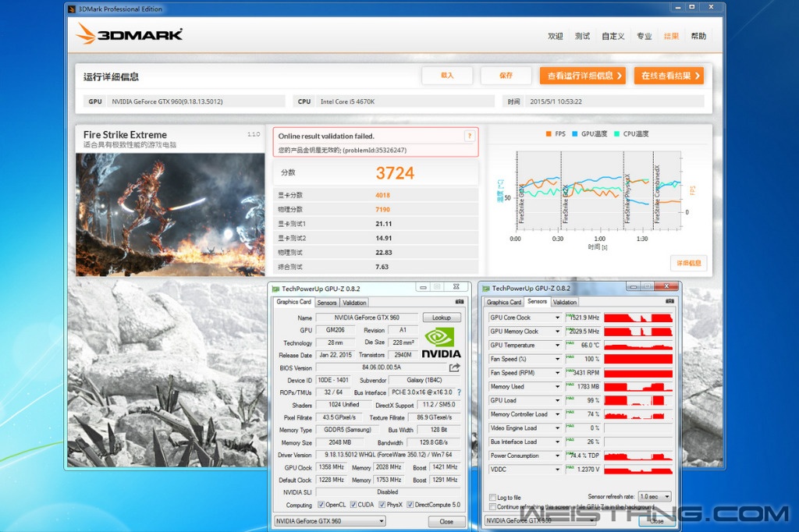Click the 3DMark title bar app icon
The height and width of the screenshot is (532, 799).
tap(72, 9)
